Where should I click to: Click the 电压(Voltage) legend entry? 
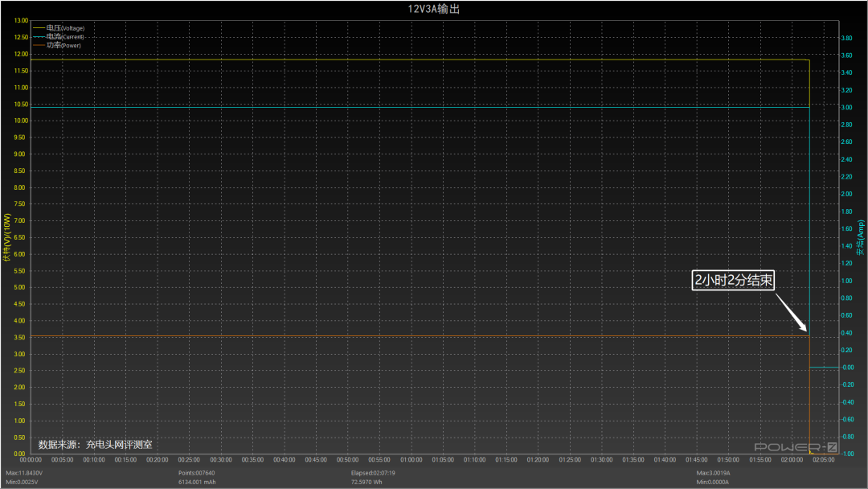point(59,28)
